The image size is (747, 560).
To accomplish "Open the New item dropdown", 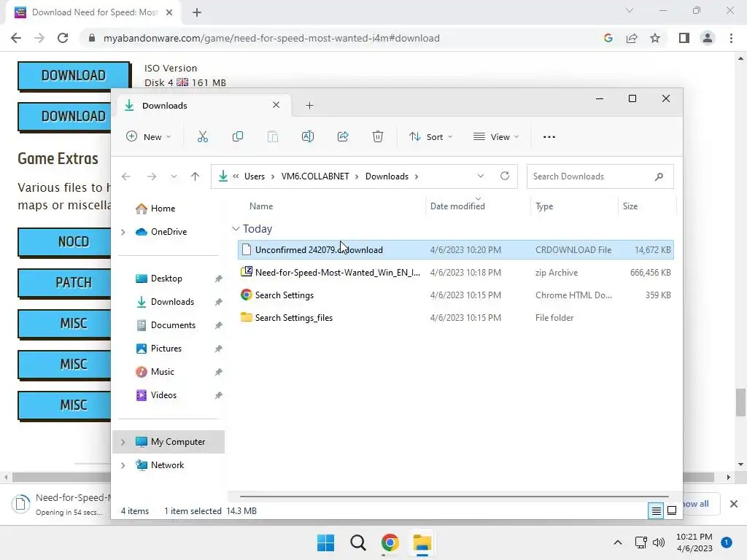I will coord(149,136).
